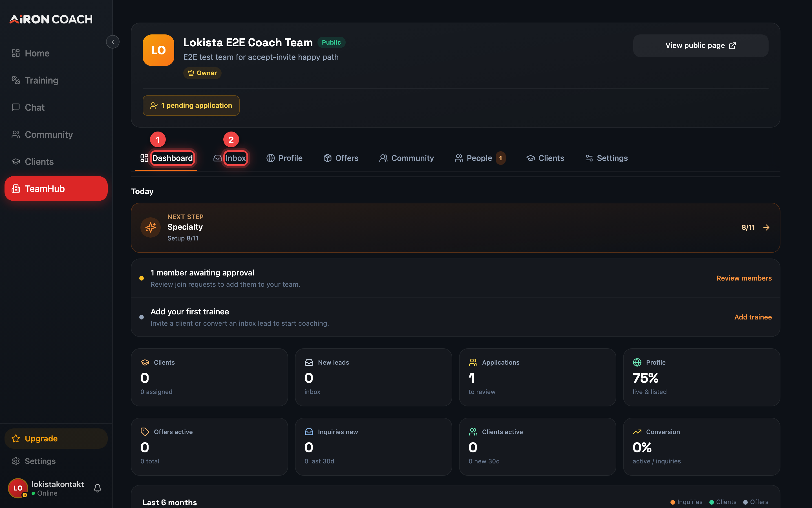Screen dimensions: 812x508
Task: Open Training in the sidebar
Action: 56,80
